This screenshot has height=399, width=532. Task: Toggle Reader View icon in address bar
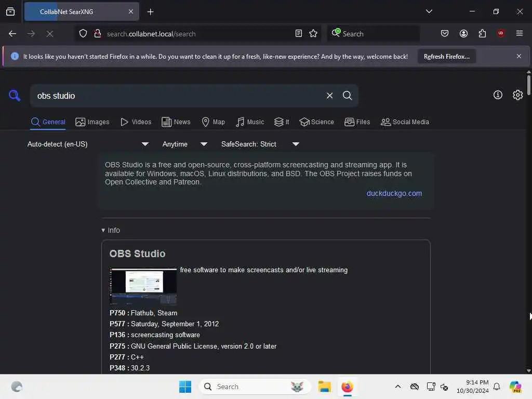pos(299,34)
